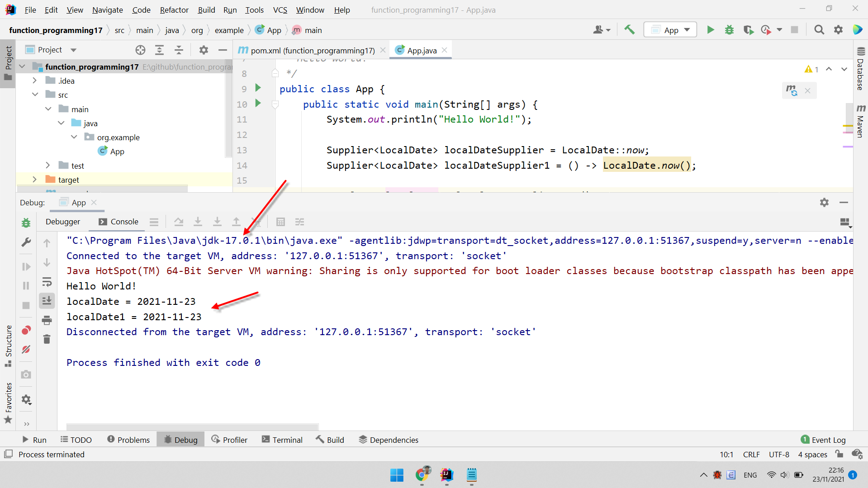Expand all items in Project panel
868x488 pixels.
coord(159,50)
